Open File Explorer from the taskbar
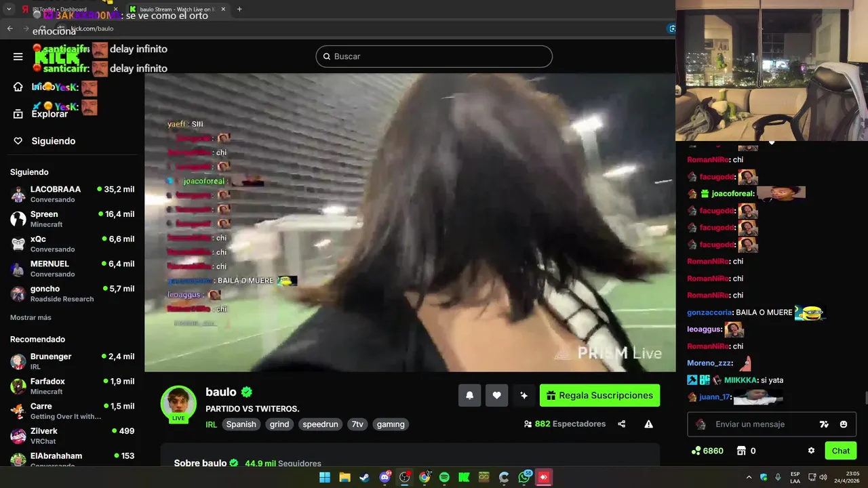The width and height of the screenshot is (868, 488). 344,477
